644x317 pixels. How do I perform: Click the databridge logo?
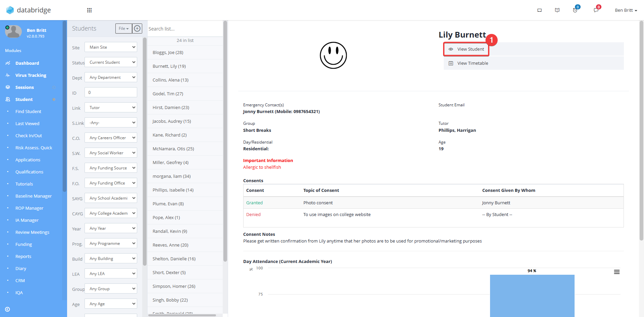[x=29, y=10]
